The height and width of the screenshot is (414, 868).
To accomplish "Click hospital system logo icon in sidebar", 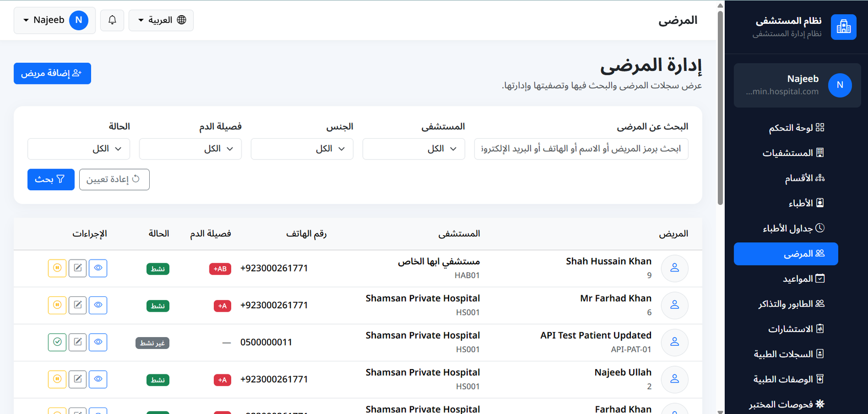I will [844, 27].
